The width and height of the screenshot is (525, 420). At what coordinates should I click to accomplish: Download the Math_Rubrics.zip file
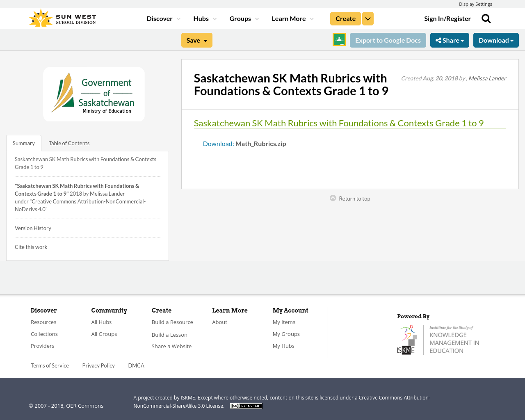tap(218, 143)
